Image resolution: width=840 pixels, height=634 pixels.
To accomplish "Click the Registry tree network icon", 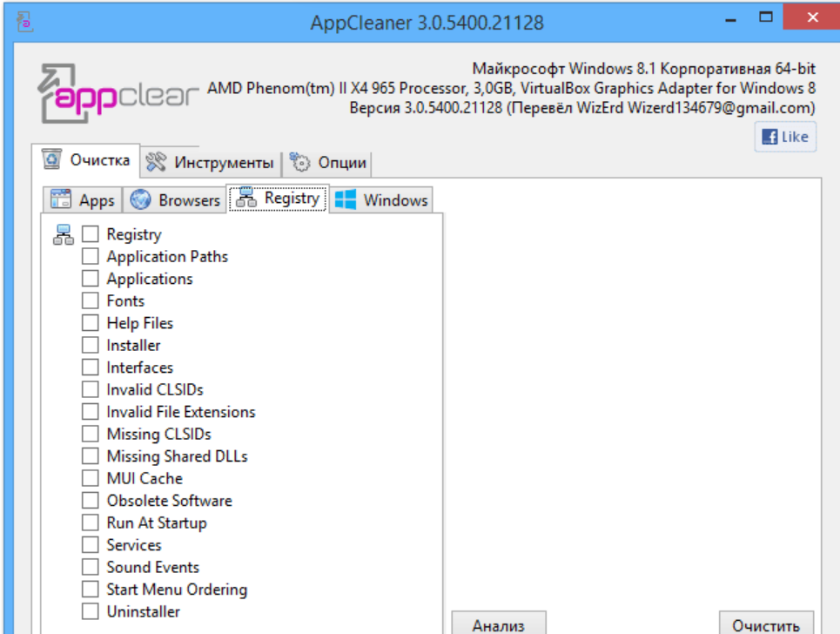I will [x=64, y=234].
